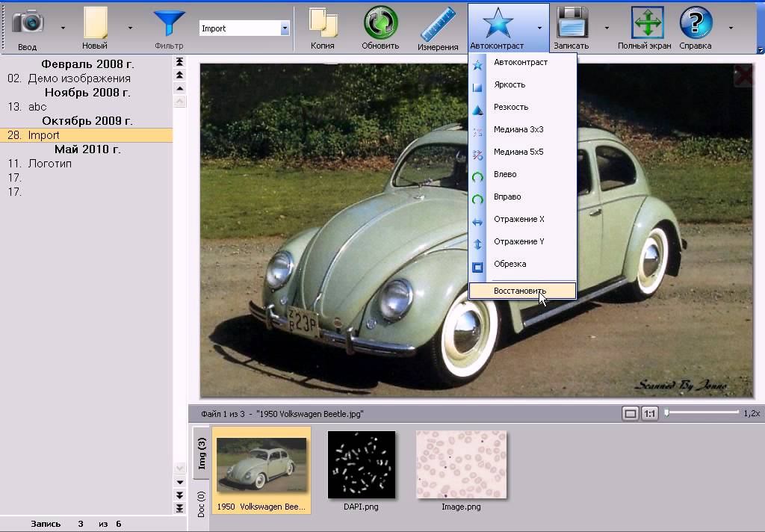The image size is (765, 532).
Task: Click the Май 2010 г. group header
Action: pos(87,149)
